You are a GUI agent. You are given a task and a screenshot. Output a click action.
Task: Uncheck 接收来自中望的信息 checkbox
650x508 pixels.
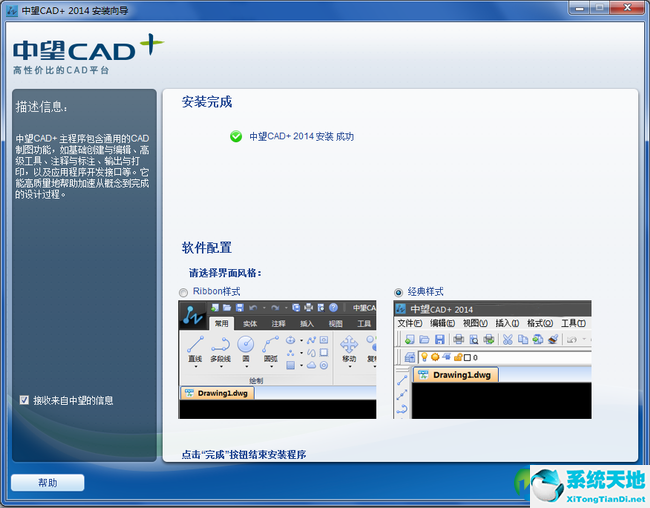click(x=24, y=400)
